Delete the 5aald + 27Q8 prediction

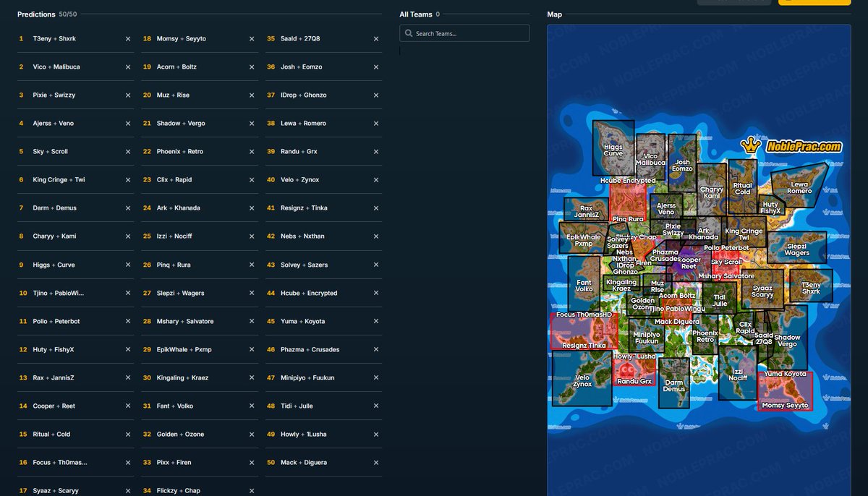pos(376,39)
